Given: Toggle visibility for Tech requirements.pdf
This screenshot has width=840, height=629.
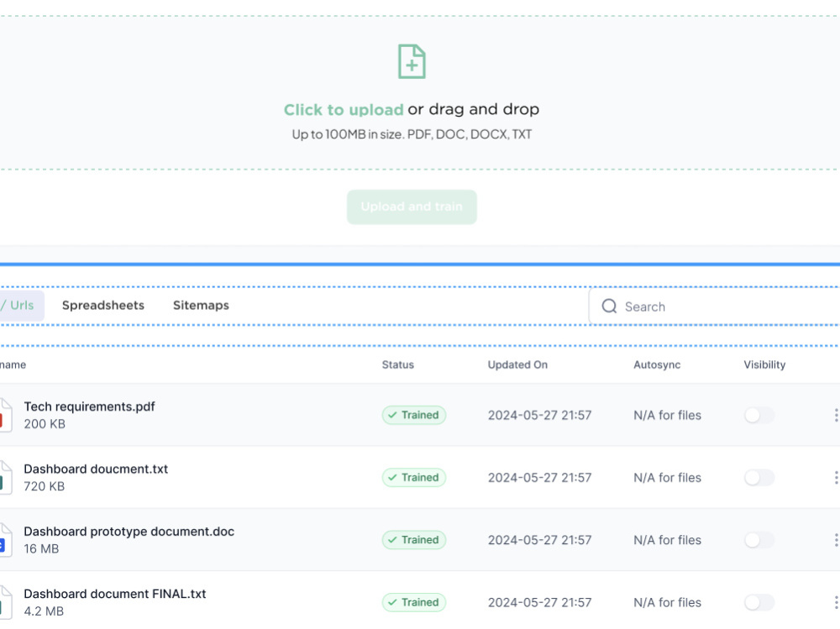Looking at the screenshot, I should tap(759, 415).
